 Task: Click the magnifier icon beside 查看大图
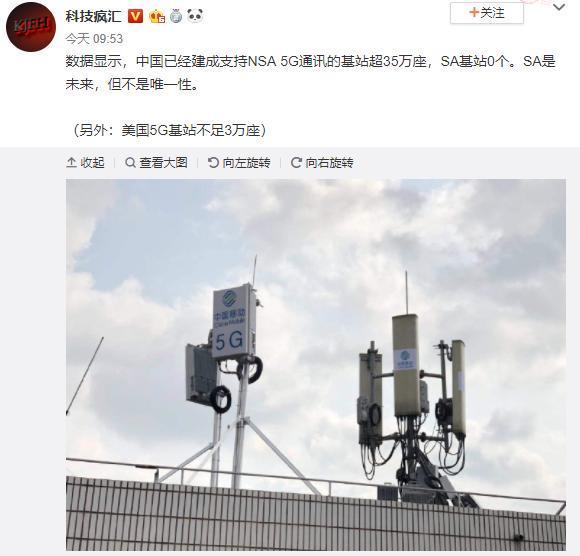coord(130,162)
